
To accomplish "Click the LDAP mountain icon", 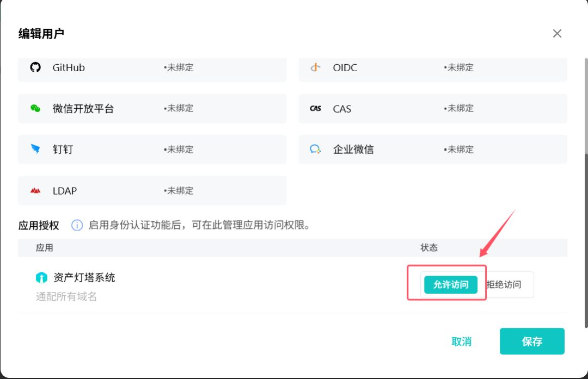I will pos(35,190).
